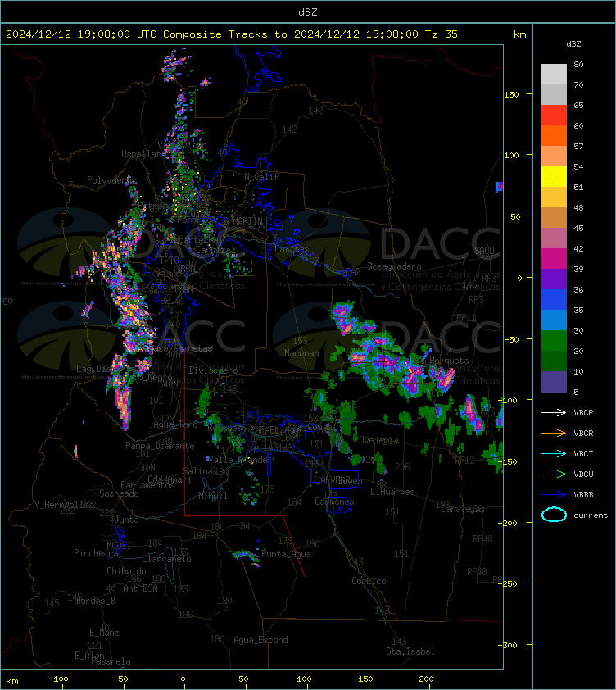
Task: Click the Cochico place label
Action: 369,581
